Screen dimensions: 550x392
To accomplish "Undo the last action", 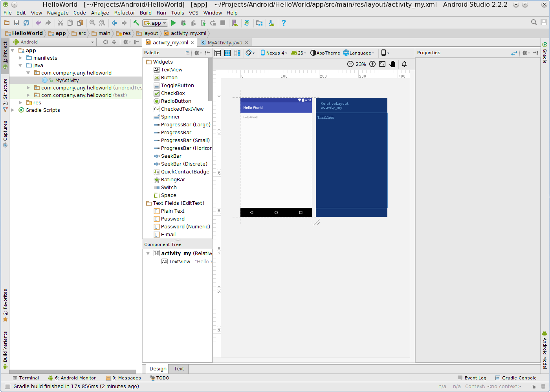I will 38,23.
